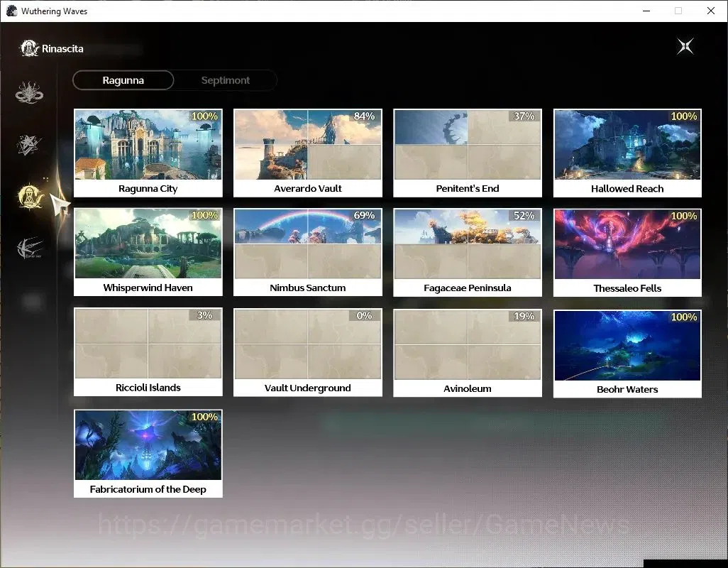The image size is (728, 568).
Task: Click the 100% badge on Beohr Waters
Action: [x=684, y=317]
